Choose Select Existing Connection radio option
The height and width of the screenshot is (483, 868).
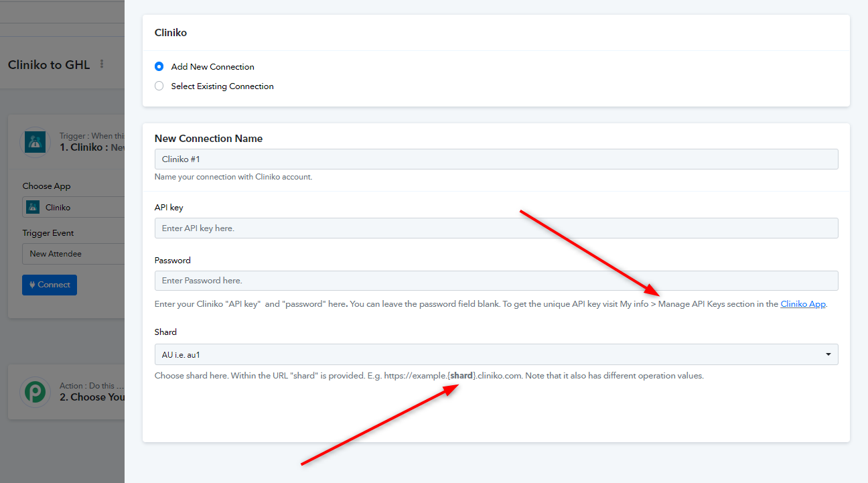click(159, 86)
